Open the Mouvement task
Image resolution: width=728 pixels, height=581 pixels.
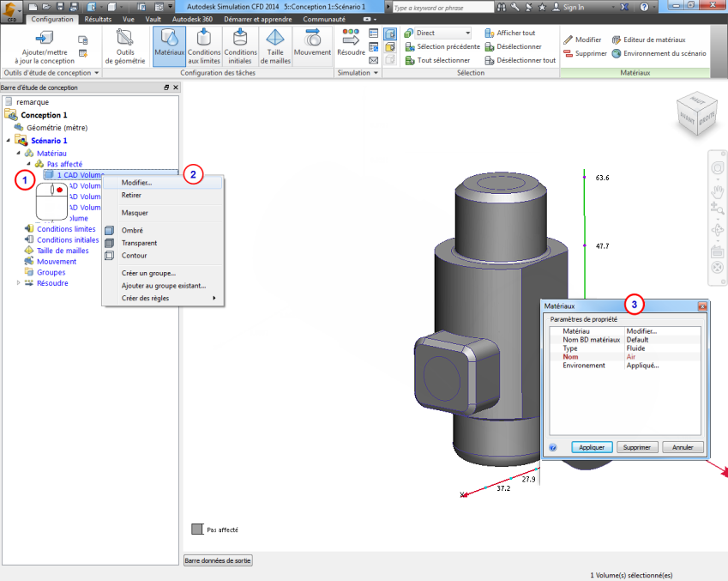click(x=312, y=46)
